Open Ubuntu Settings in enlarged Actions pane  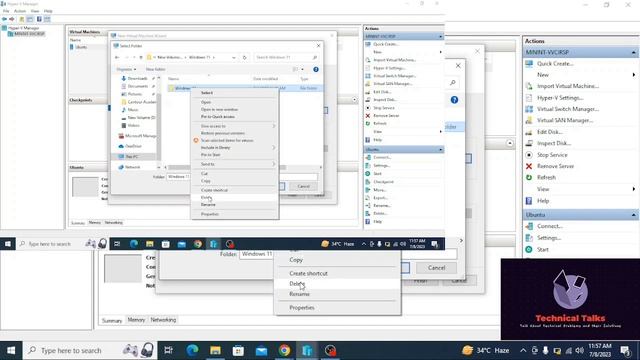pos(549,238)
